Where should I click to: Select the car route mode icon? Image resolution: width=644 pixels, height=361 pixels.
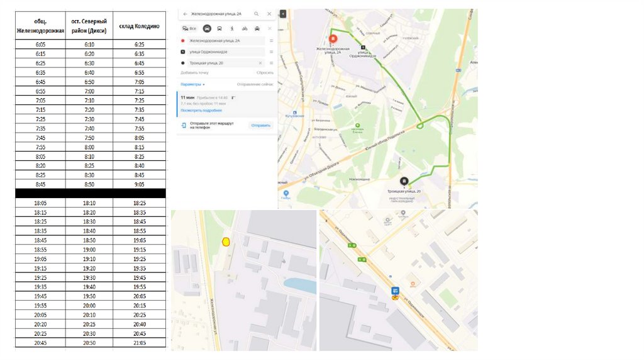[x=207, y=28]
